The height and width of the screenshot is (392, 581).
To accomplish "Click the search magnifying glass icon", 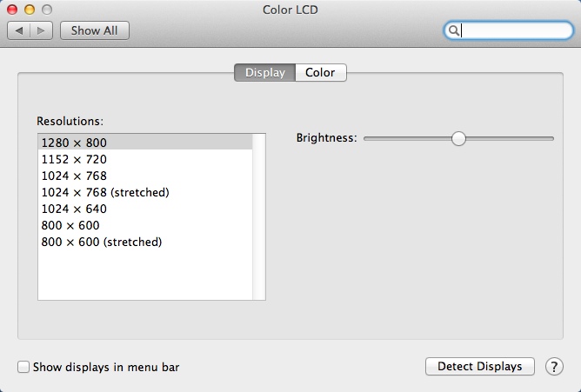I will click(x=453, y=30).
